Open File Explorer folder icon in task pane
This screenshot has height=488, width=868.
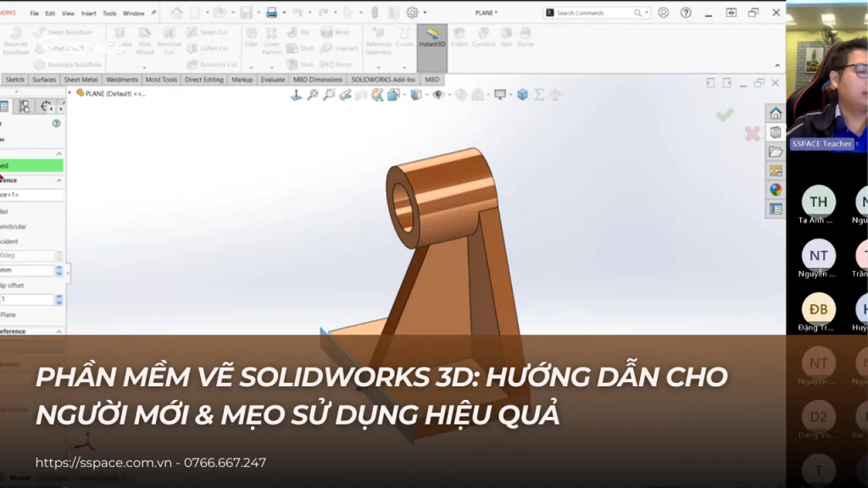(x=776, y=152)
